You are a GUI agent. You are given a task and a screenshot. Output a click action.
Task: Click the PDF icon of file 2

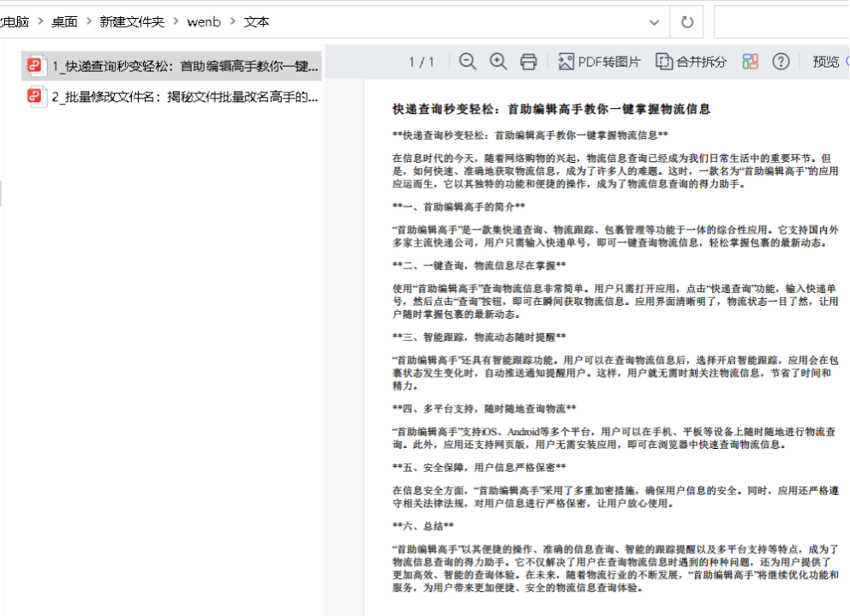coord(36,96)
